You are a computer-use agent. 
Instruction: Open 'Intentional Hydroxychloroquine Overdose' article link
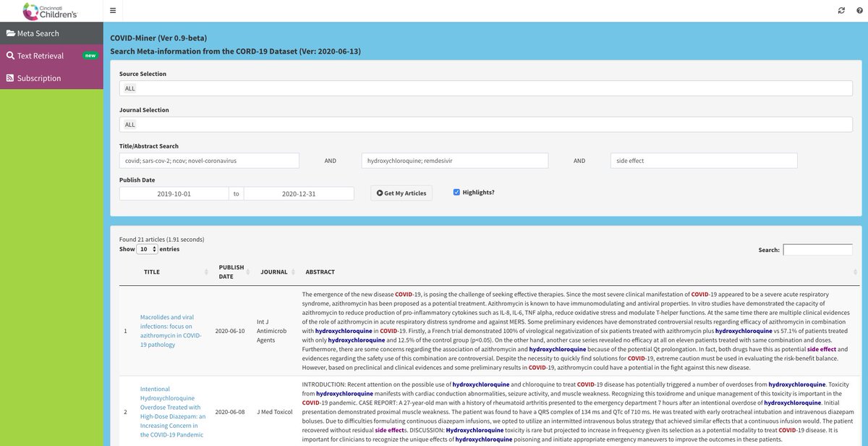(x=171, y=412)
